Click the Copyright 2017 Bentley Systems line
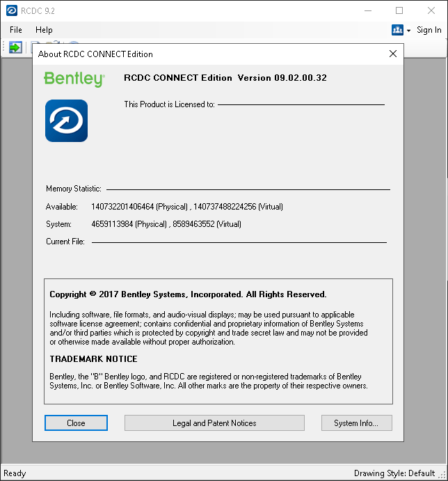The image size is (448, 481). pos(188,294)
